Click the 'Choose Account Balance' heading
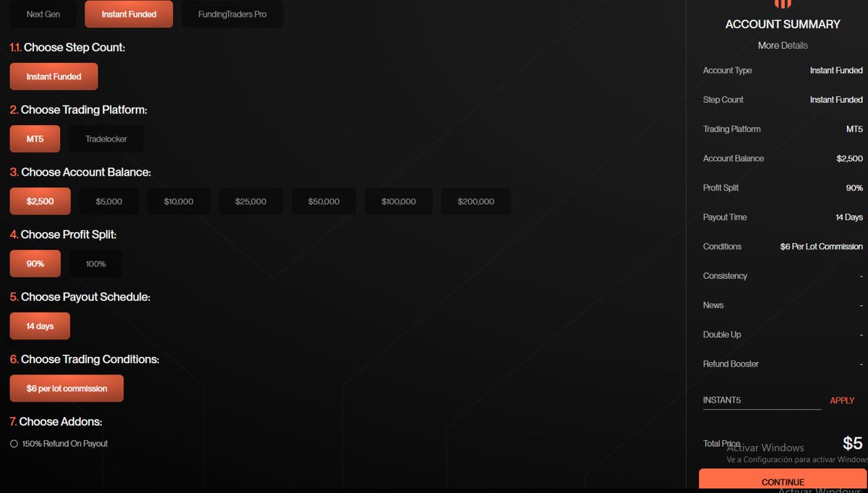 click(x=80, y=172)
